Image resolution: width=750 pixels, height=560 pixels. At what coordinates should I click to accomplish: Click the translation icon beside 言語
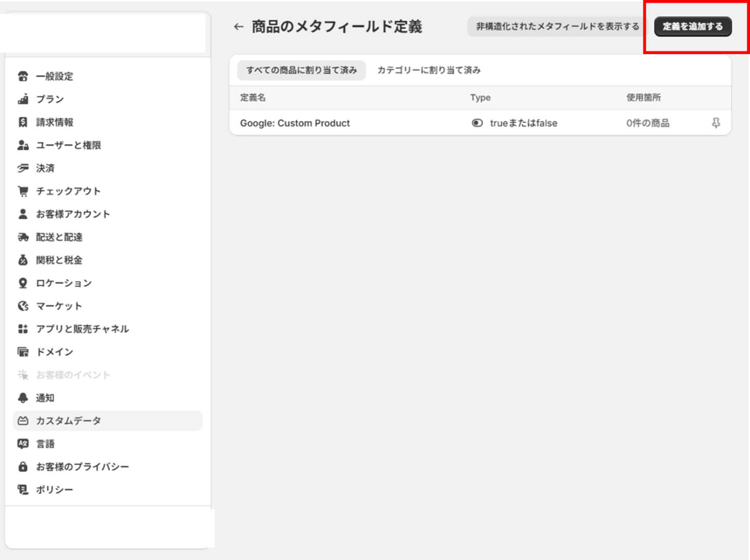click(23, 444)
